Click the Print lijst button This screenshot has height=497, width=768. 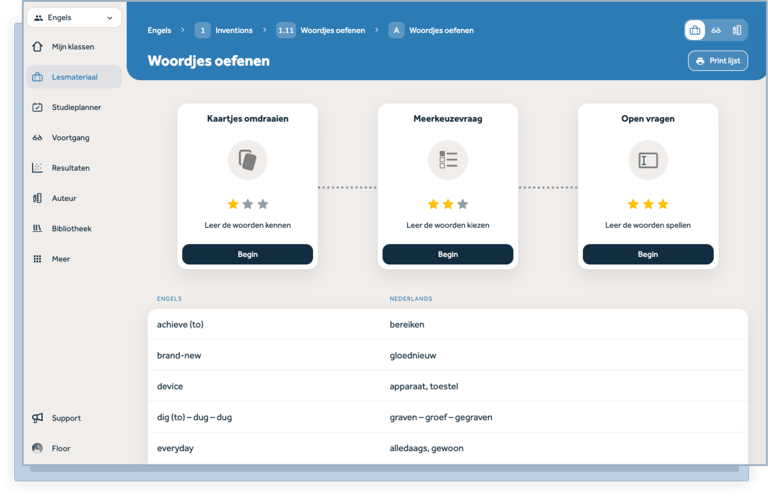tap(718, 61)
